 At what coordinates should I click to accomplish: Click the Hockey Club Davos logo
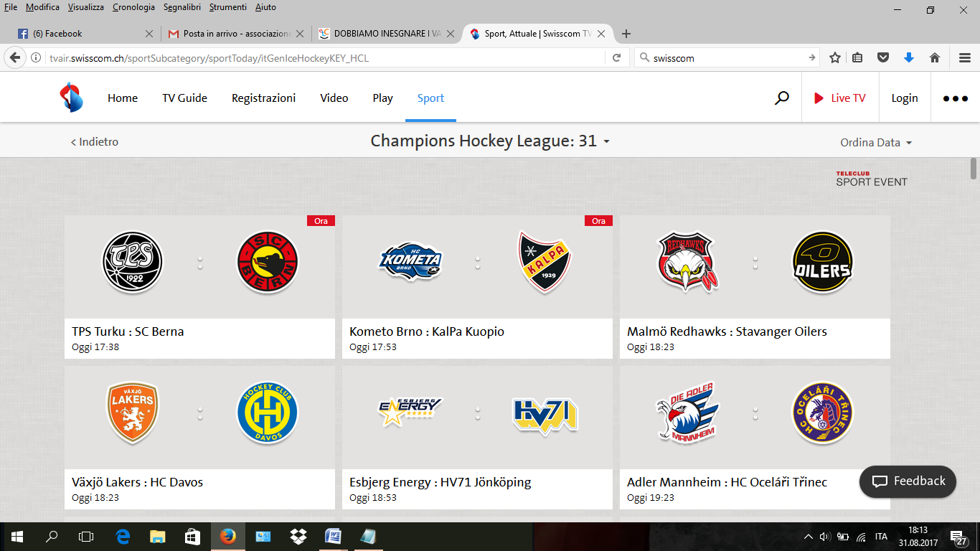268,413
